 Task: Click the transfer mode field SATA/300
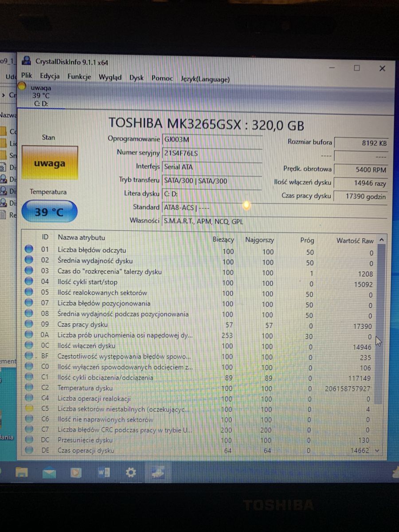212,181
